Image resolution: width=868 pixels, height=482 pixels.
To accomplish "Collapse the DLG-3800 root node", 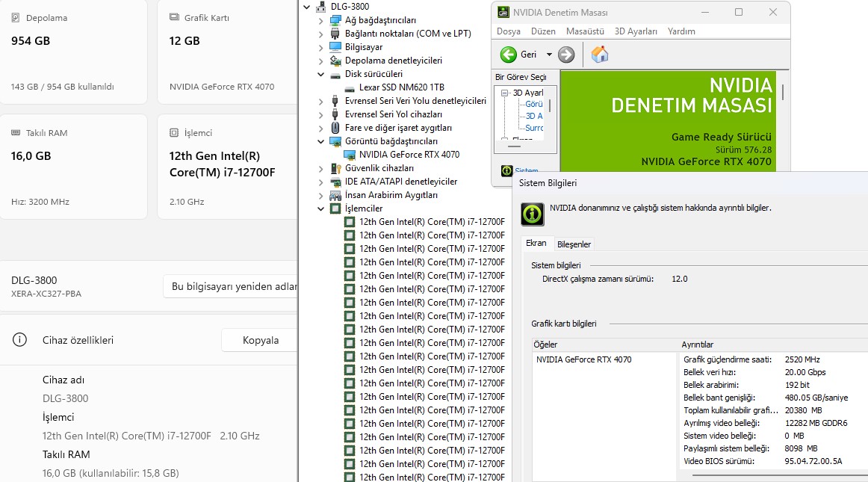I will 307,7.
